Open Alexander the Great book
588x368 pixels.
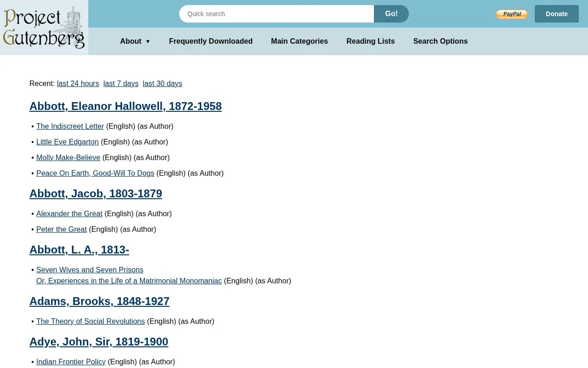[x=69, y=213]
